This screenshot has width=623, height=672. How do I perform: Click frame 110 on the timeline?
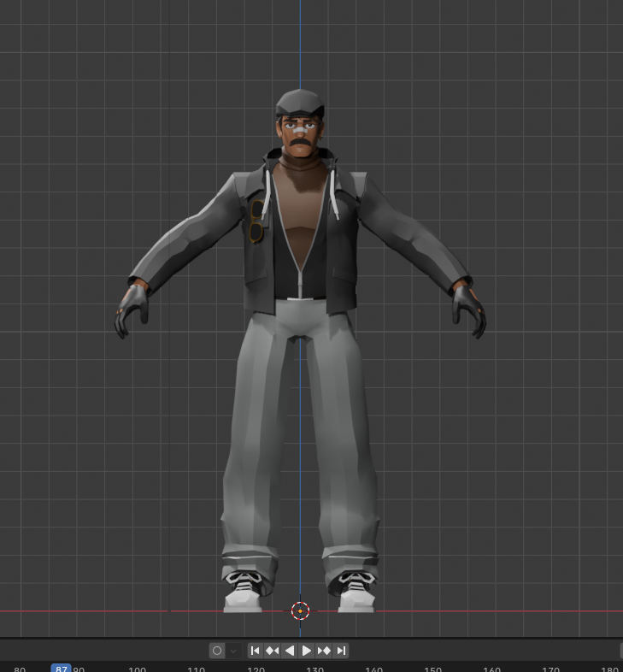197,669
